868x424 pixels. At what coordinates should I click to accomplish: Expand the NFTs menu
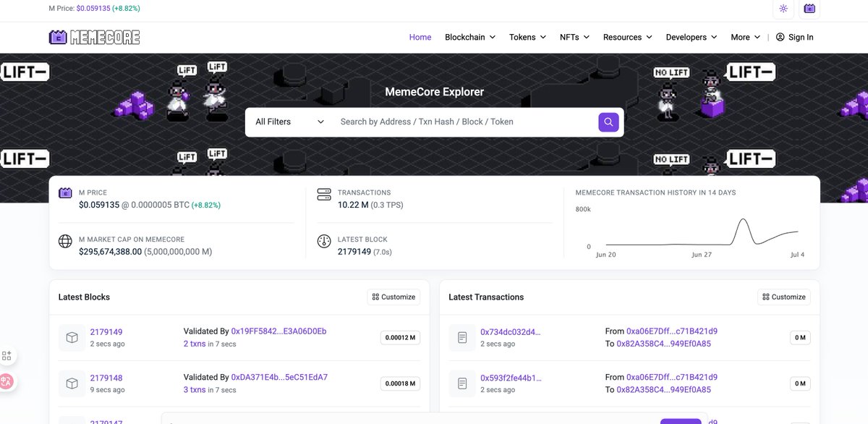[575, 37]
